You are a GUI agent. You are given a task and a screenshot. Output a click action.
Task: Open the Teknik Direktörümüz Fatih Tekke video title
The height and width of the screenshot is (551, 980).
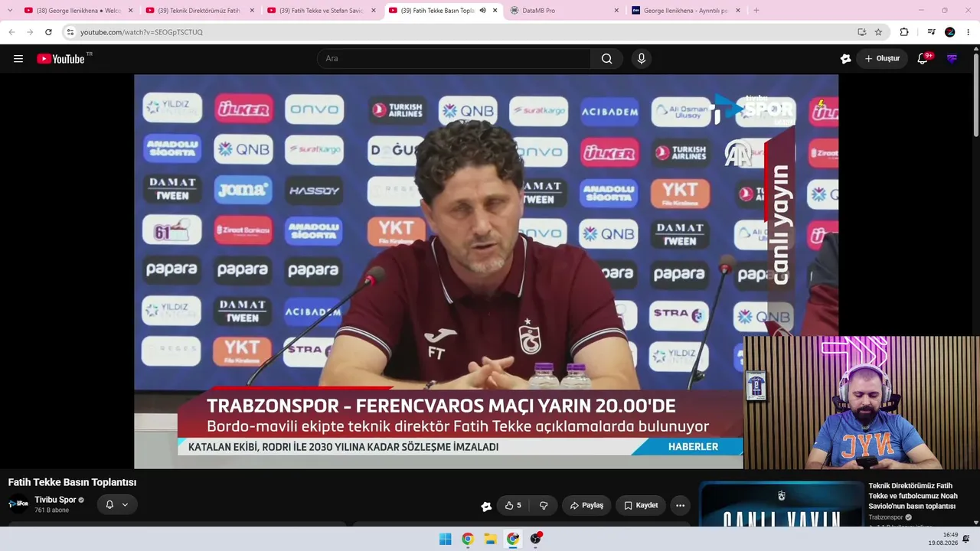click(913, 496)
